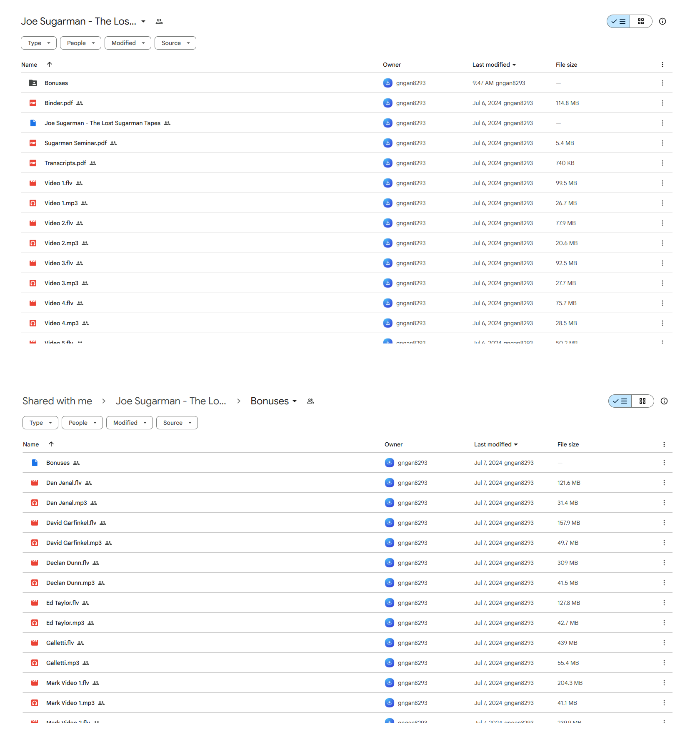Image resolution: width=700 pixels, height=747 pixels.
Task: Open view details info icon in top panel
Action: tap(662, 21)
